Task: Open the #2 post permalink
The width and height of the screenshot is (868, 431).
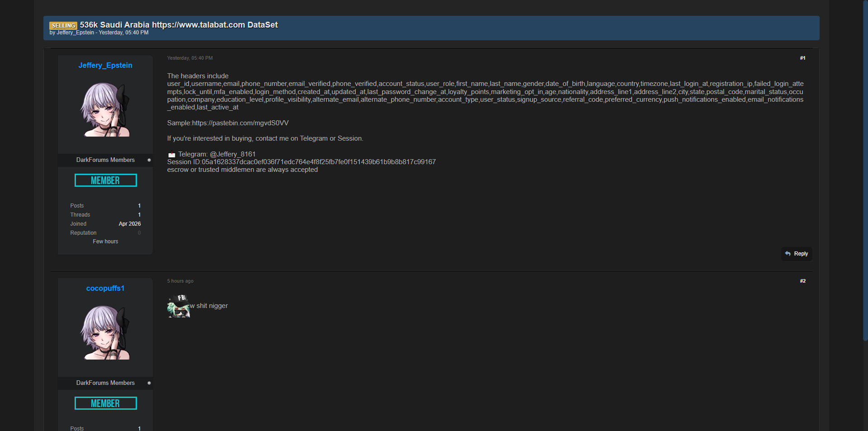Action: point(802,281)
